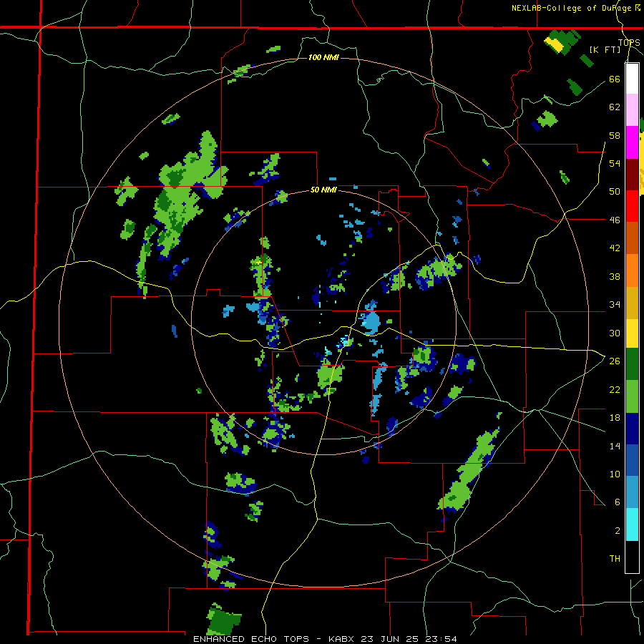644x644 pixels.
Task: Click the cyan legend swatch
Action: coord(632,525)
